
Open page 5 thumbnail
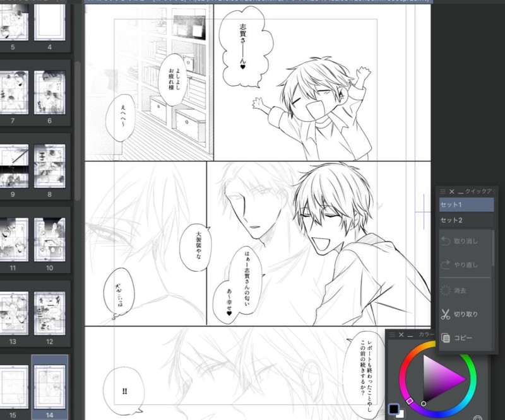[13, 22]
